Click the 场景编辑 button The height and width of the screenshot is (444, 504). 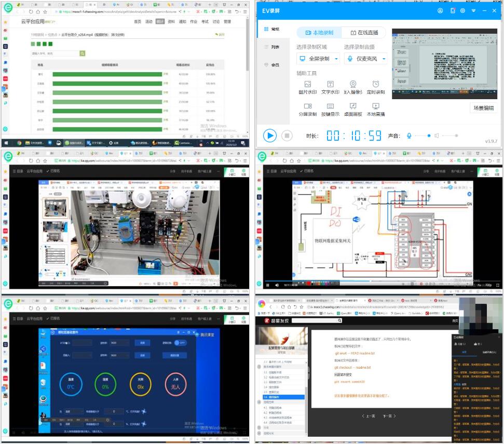483,108
